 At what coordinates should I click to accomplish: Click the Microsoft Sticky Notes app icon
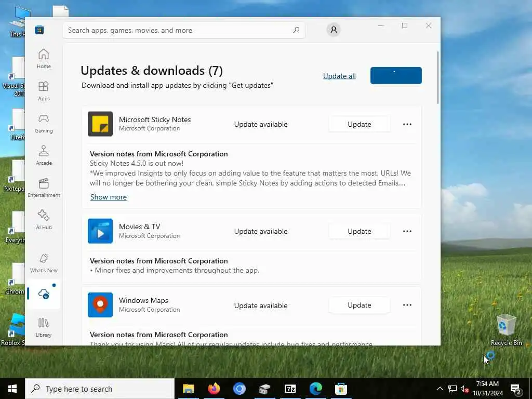(100, 124)
